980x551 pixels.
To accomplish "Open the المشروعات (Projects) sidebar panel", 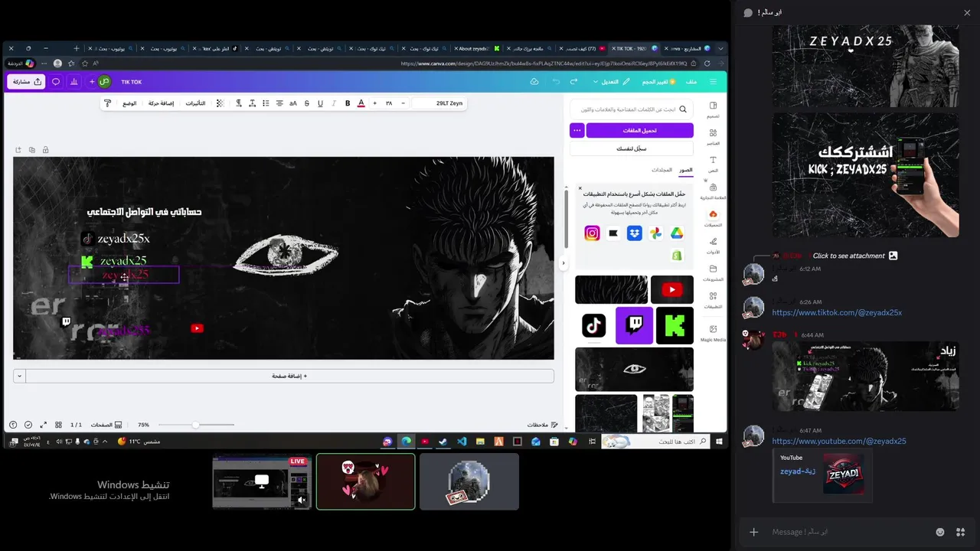I will (x=713, y=273).
